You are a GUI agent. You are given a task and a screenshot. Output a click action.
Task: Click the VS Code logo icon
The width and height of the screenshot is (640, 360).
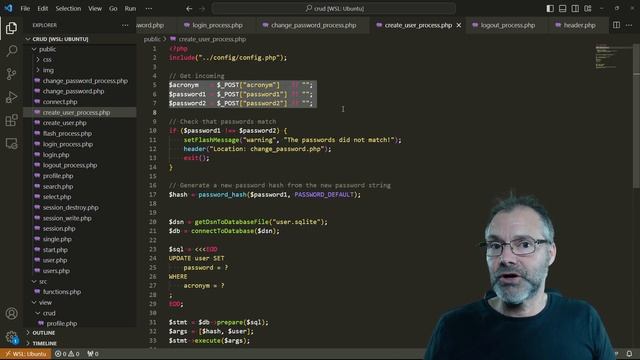(x=8, y=8)
